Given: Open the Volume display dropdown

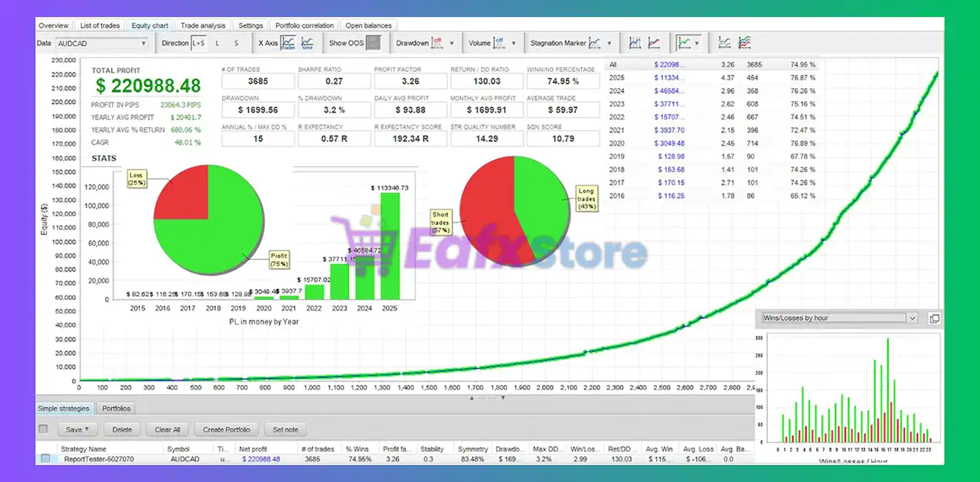Looking at the screenshot, I should pos(513,44).
